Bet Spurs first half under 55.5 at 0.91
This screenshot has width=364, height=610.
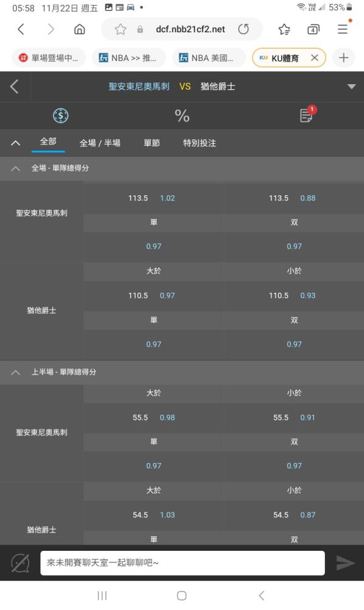[x=294, y=417]
